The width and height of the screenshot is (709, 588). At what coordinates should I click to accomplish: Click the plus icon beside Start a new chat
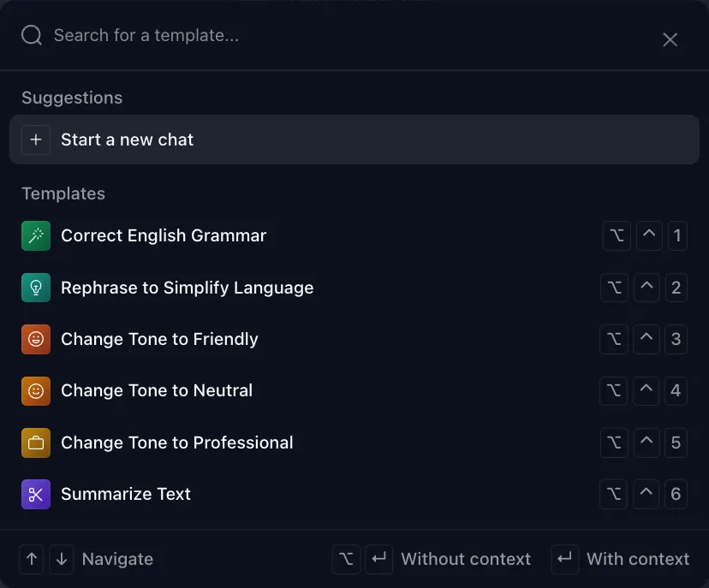coord(36,140)
